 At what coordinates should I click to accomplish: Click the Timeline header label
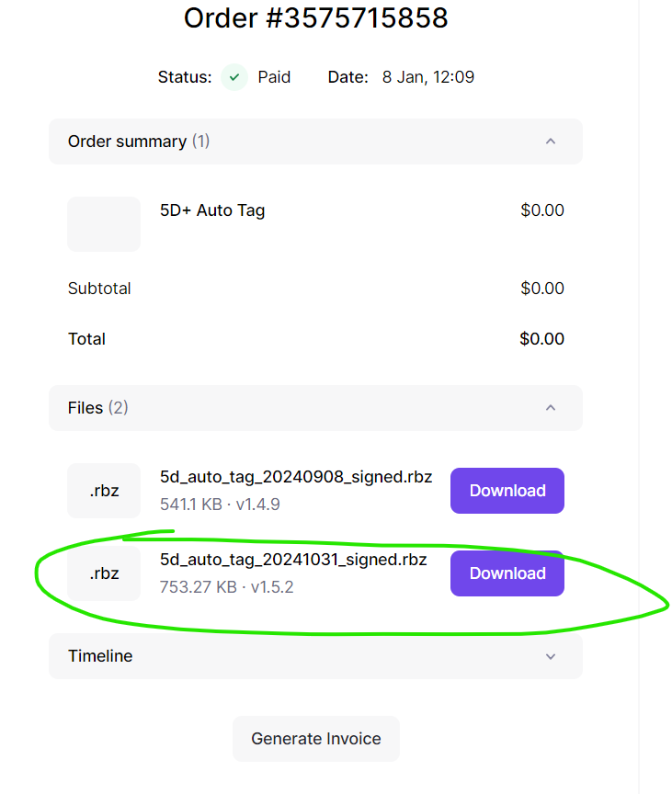[x=99, y=656]
